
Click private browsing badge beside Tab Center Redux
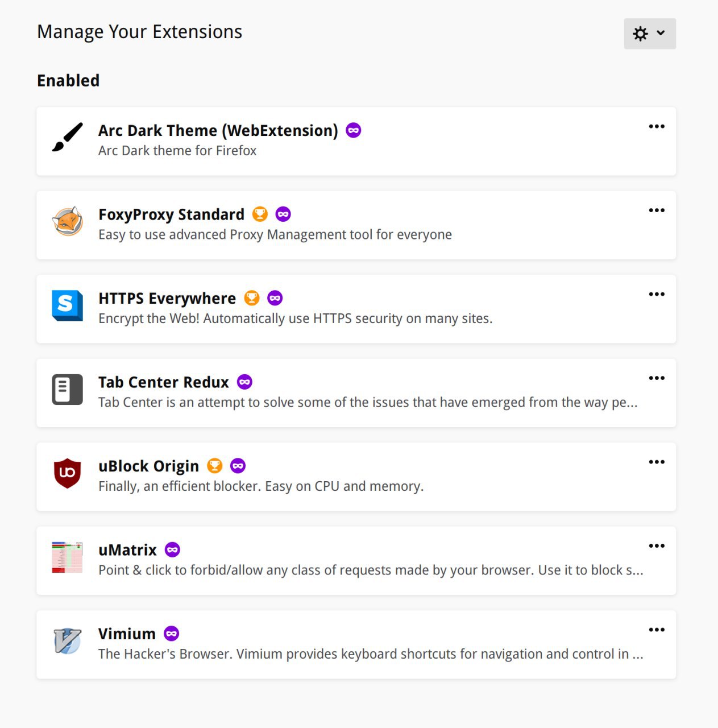tap(245, 382)
